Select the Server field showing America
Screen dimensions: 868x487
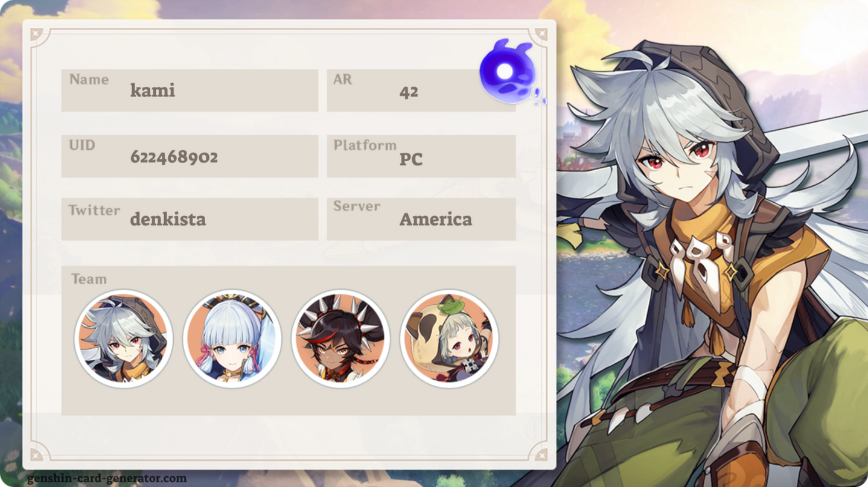(x=421, y=219)
